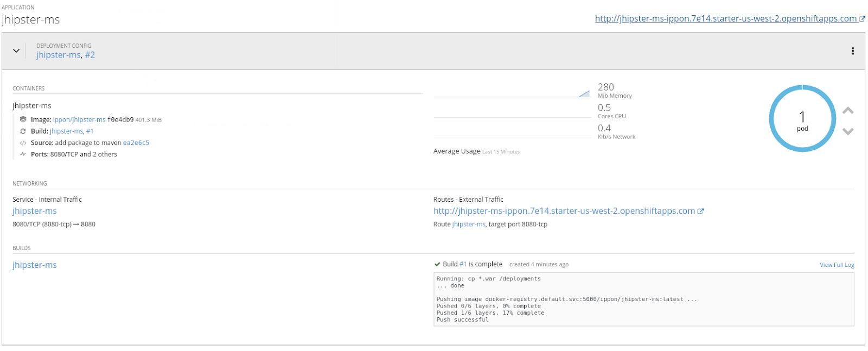
Task: Collapse the jhipster-ms deployment config chevron
Action: (16, 50)
